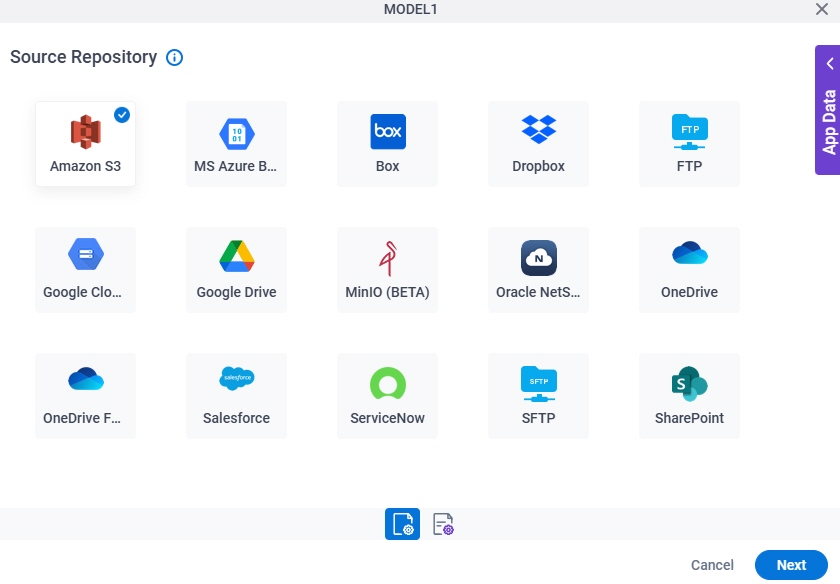This screenshot has height=584, width=840.
Task: Open the source repository configuration tab
Action: coord(402,524)
